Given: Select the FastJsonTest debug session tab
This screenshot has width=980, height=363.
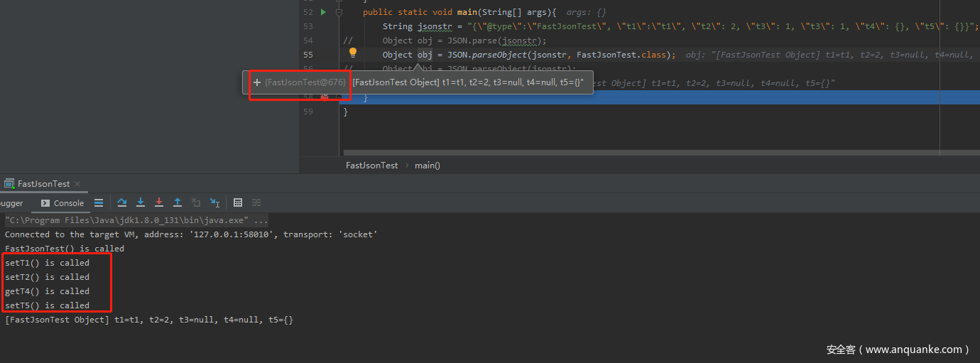Looking at the screenshot, I should [x=43, y=184].
